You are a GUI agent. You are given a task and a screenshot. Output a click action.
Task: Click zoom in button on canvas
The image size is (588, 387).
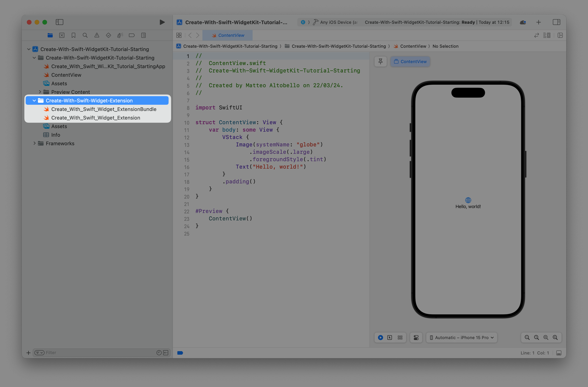point(555,337)
